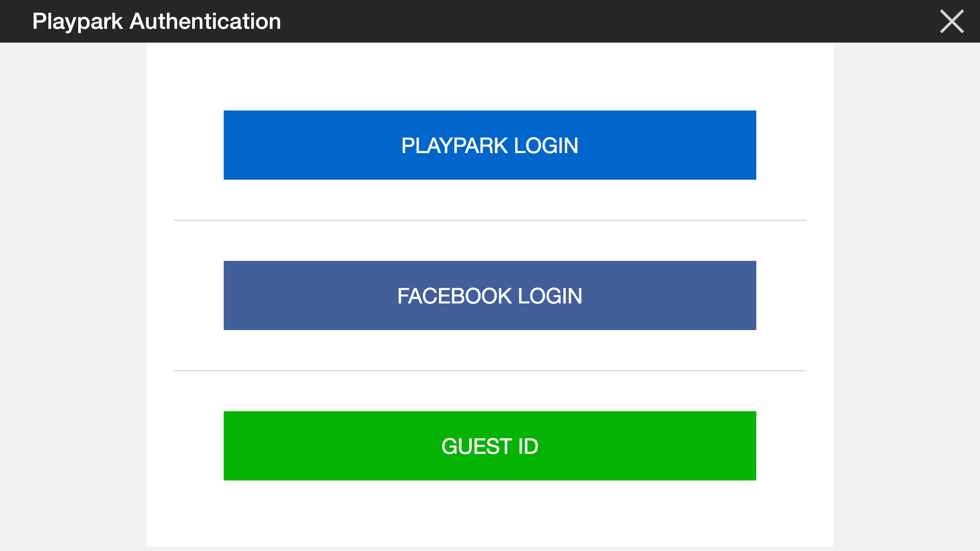Continue with the green GUEST ID button
The image size is (980, 551).
click(x=490, y=446)
